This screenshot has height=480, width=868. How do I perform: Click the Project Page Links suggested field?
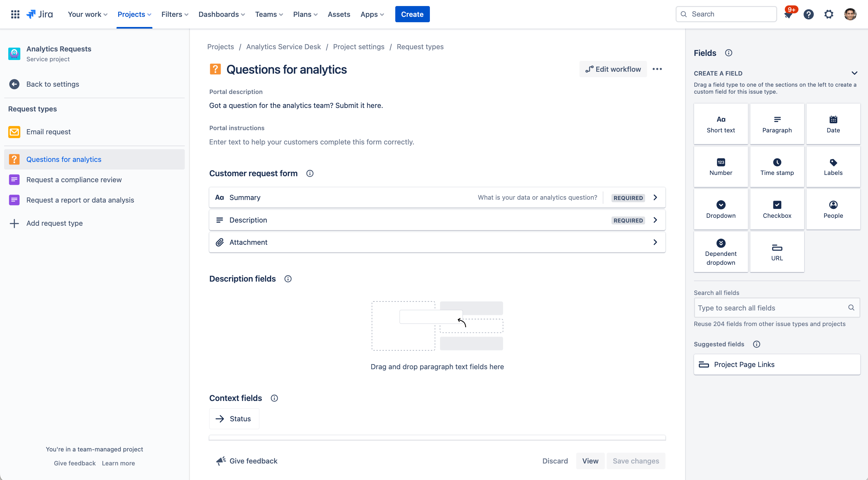tap(777, 364)
